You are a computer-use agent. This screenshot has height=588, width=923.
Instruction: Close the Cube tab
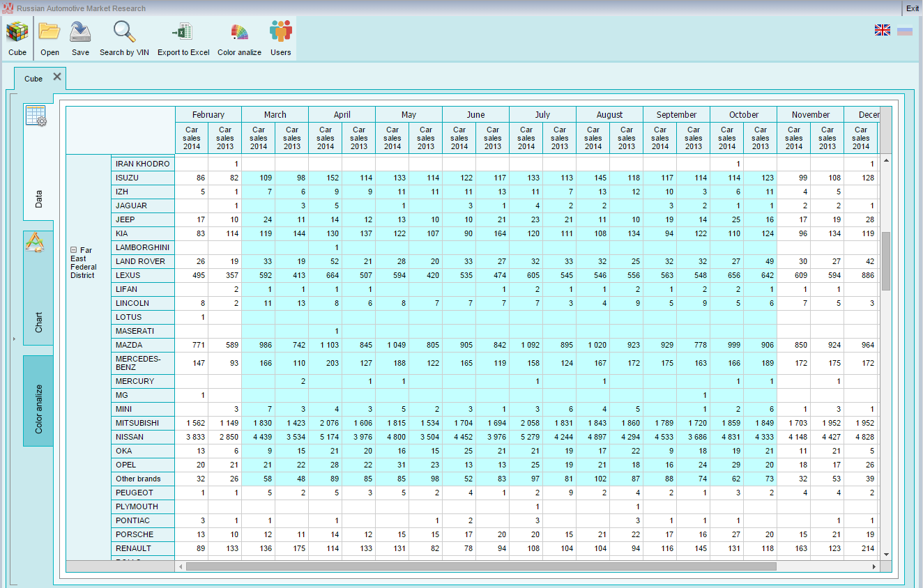click(x=57, y=77)
